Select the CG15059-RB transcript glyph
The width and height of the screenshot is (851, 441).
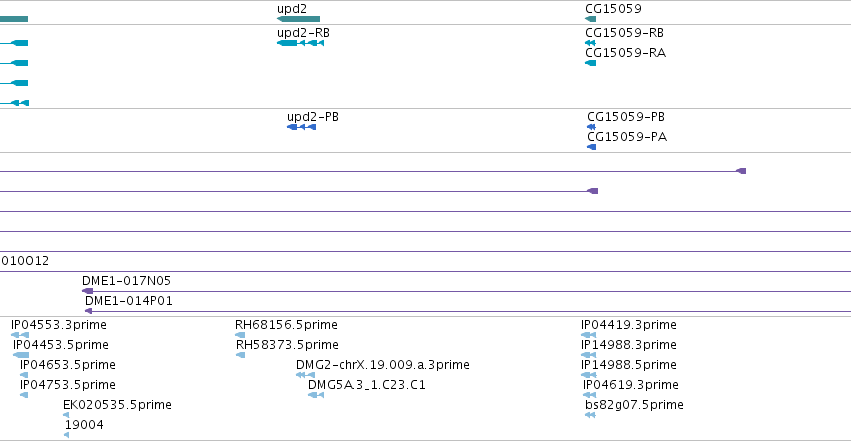point(590,43)
